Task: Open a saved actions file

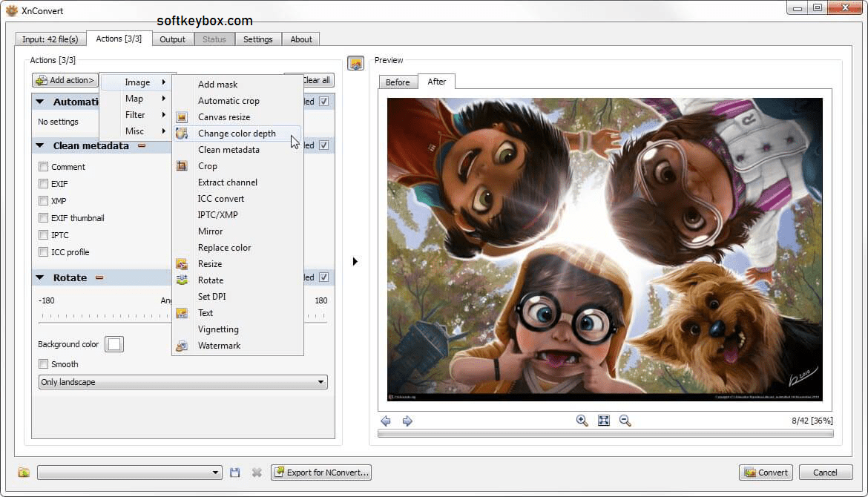Action: 22,472
